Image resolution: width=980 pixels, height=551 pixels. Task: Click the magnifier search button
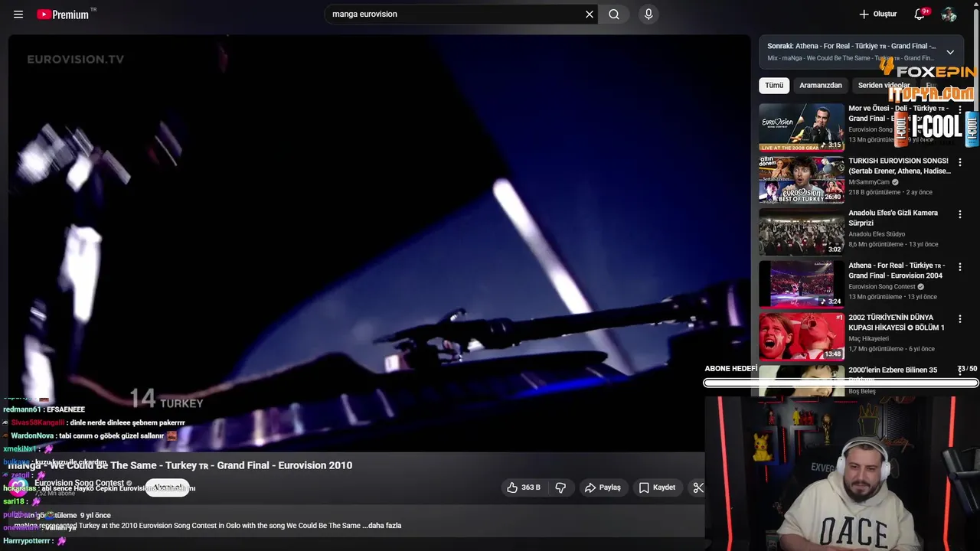(x=614, y=15)
